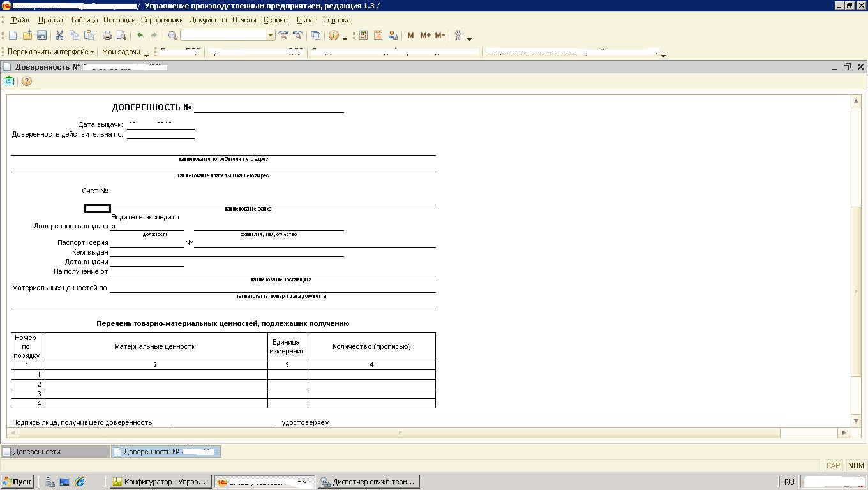Viewport: 868px width, 490px height.
Task: Click the users icon beside calendar
Action: 393,36
